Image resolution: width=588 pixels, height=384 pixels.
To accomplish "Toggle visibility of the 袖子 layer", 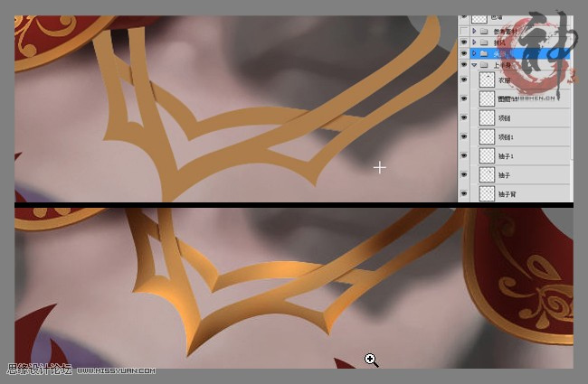I will click(x=464, y=174).
